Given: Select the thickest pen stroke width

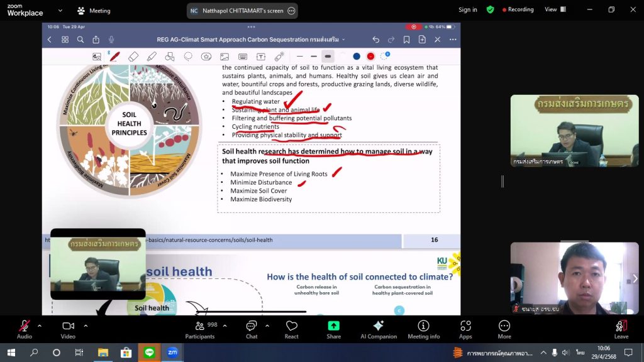Looking at the screenshot, I should pos(328,57).
